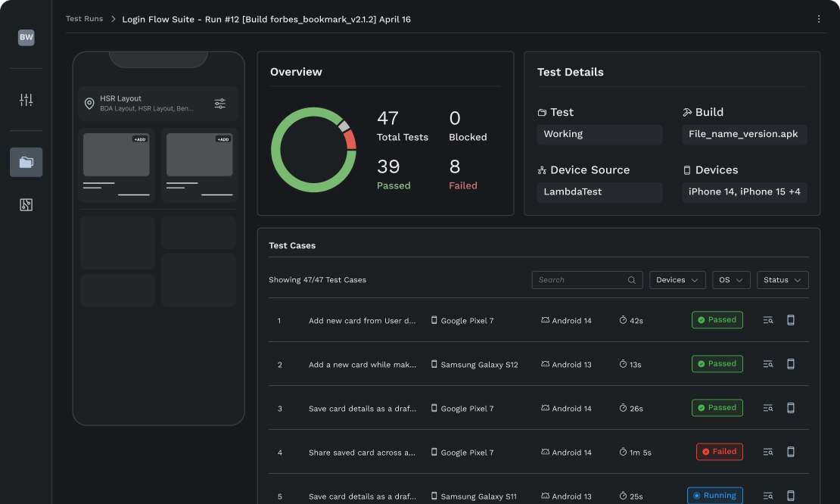Open the sliders settings icon in sidebar
Screen dimensions: 840x504
coord(26,100)
